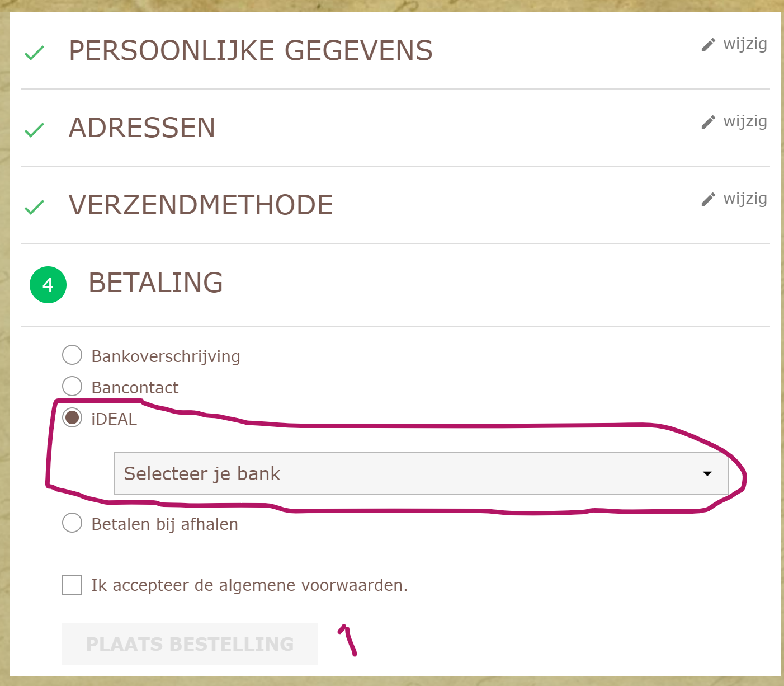
Task: Open the Persoonlijke Gegevens section heading
Action: pos(251,50)
